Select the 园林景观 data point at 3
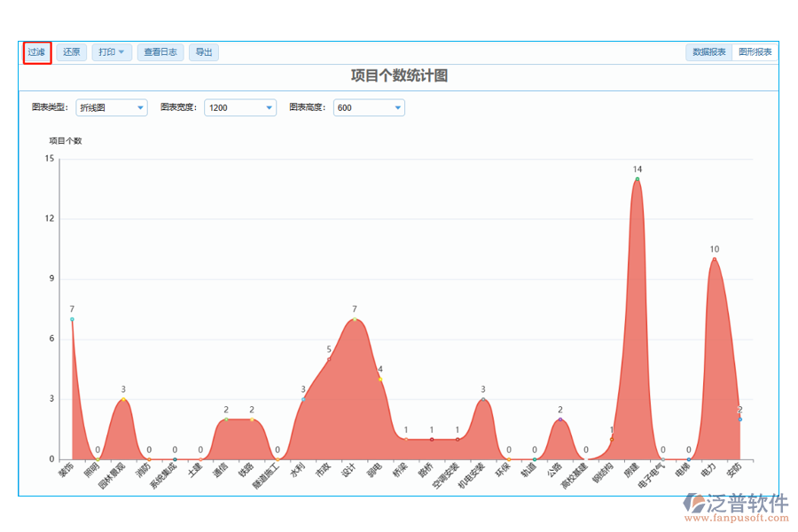The width and height of the screenshot is (798, 532). click(123, 399)
